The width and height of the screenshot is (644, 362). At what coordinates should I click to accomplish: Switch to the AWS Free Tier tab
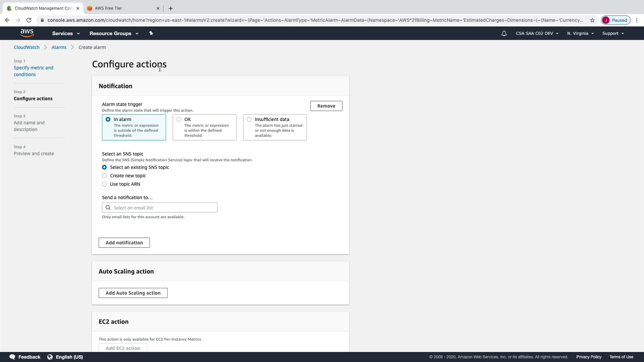(x=123, y=8)
